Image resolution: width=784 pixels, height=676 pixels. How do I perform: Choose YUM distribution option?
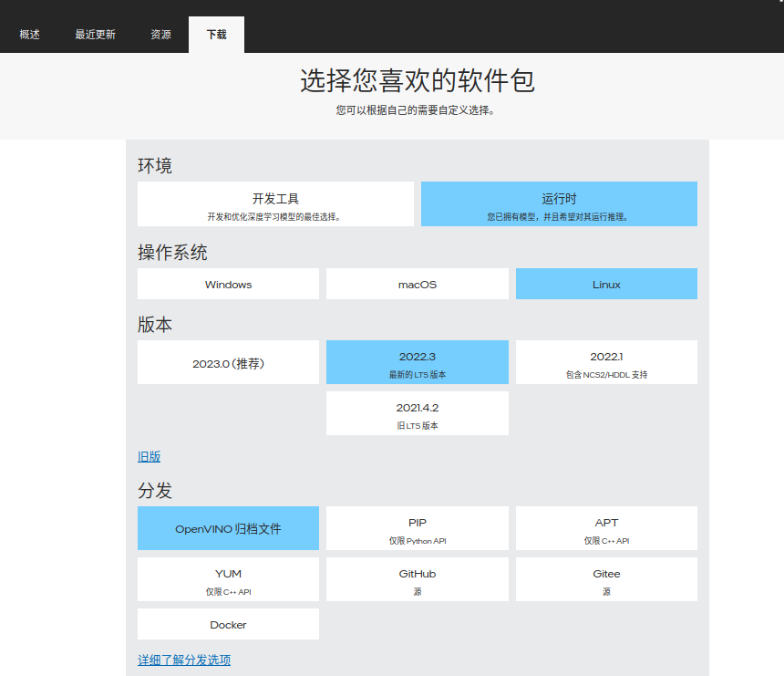[228, 579]
